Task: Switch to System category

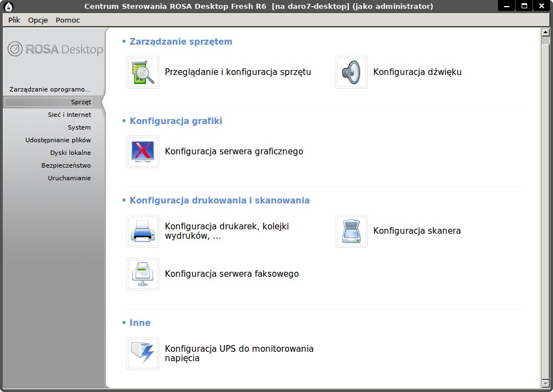Action: [x=79, y=127]
